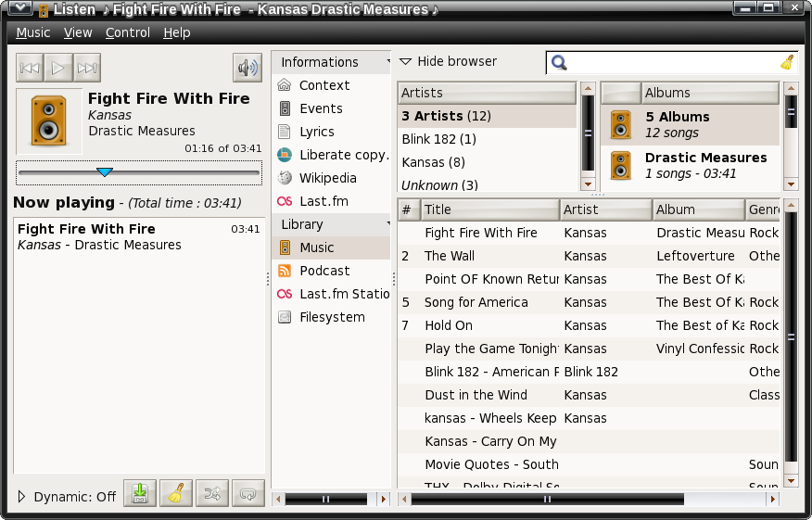Select Music in the Library

coord(331,247)
